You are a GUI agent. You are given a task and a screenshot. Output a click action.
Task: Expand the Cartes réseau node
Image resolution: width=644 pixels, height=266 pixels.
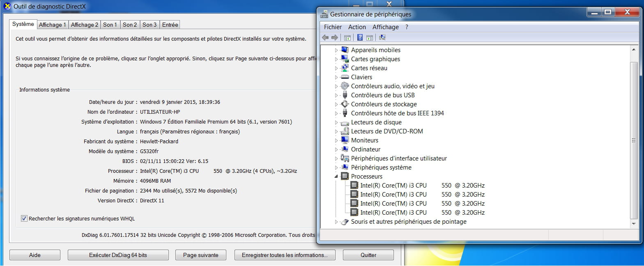(x=336, y=68)
